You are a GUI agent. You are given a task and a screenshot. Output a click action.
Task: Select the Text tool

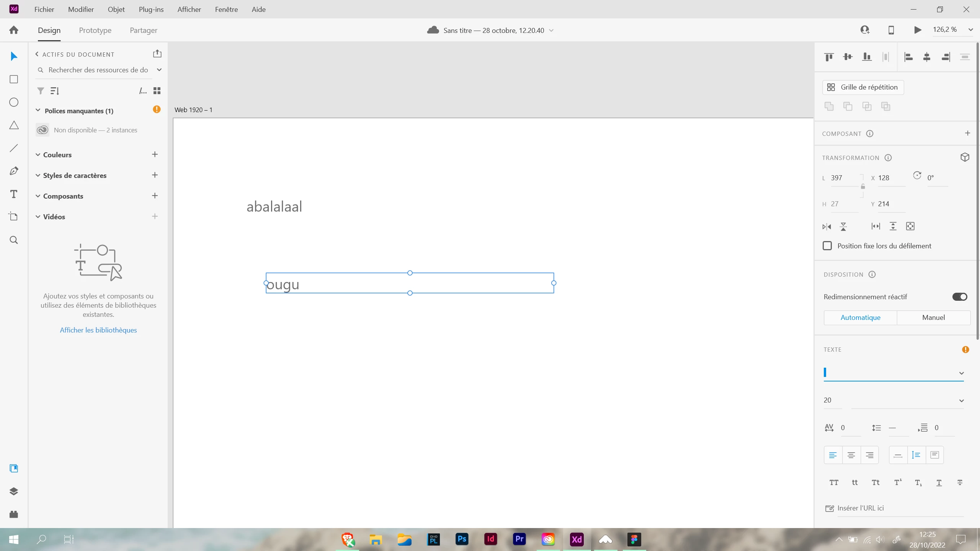pyautogui.click(x=14, y=194)
